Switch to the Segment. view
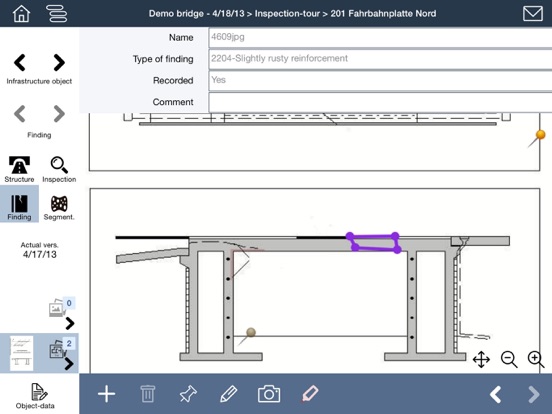 coord(59,207)
